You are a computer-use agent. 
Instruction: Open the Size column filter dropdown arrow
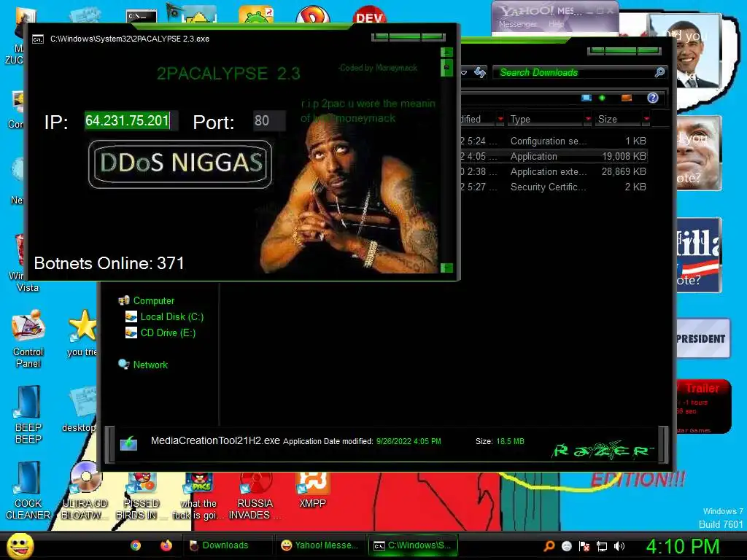646,119
